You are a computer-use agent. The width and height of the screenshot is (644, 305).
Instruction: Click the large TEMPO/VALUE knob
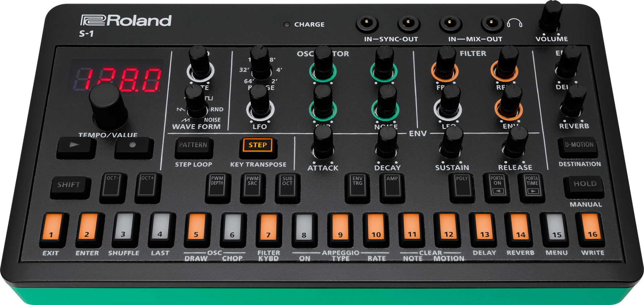tap(108, 106)
